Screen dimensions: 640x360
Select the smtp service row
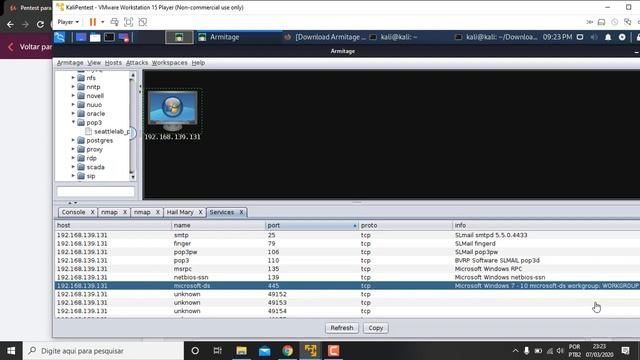click(x=347, y=235)
